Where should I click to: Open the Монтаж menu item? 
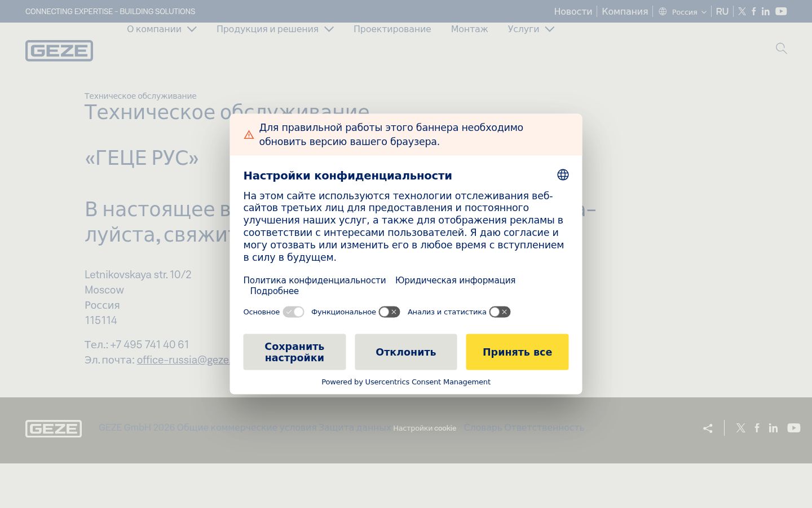[470, 29]
